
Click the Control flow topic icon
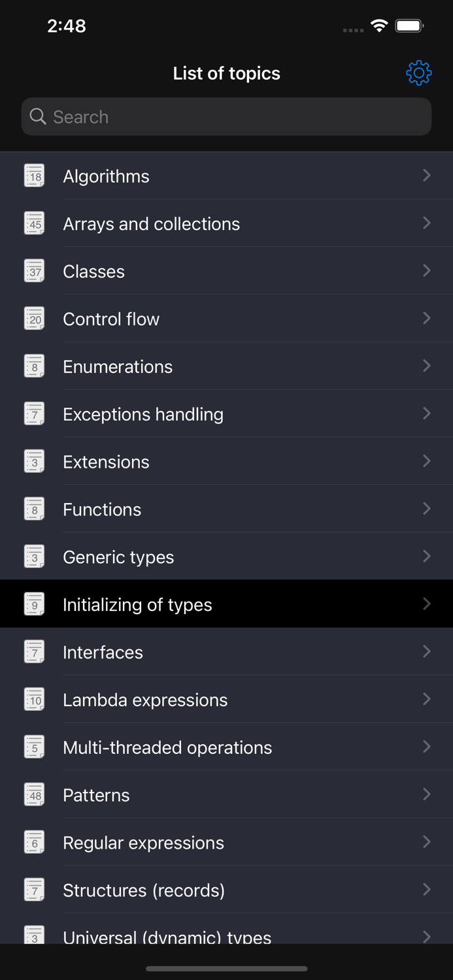click(34, 318)
